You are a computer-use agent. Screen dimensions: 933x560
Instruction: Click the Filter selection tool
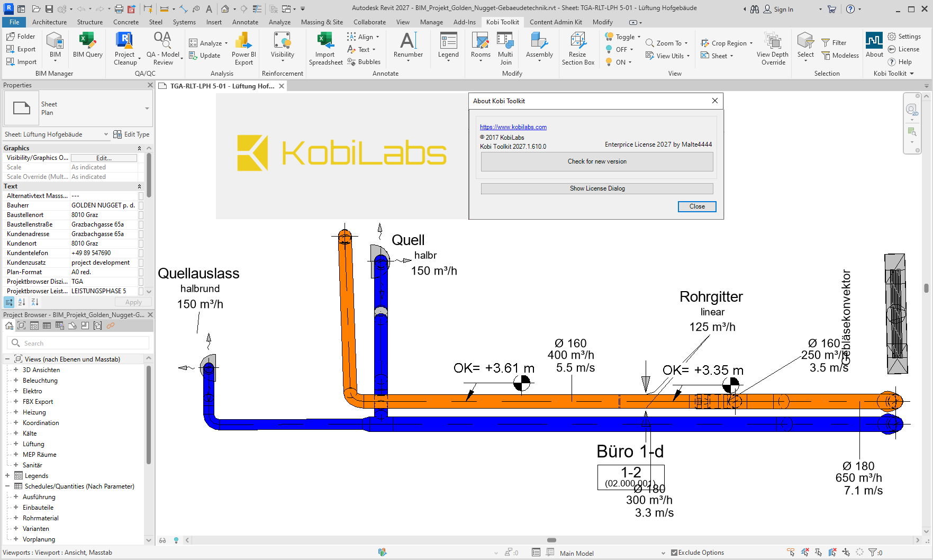coord(834,43)
